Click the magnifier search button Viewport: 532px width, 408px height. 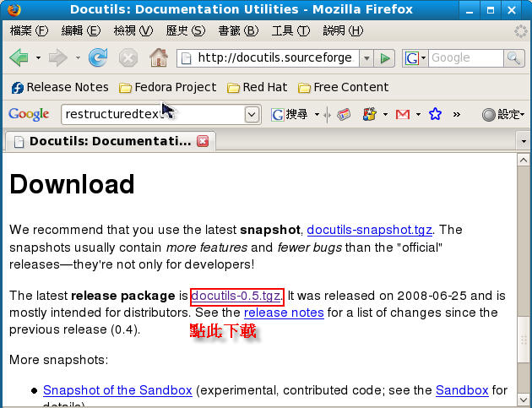pos(514,58)
